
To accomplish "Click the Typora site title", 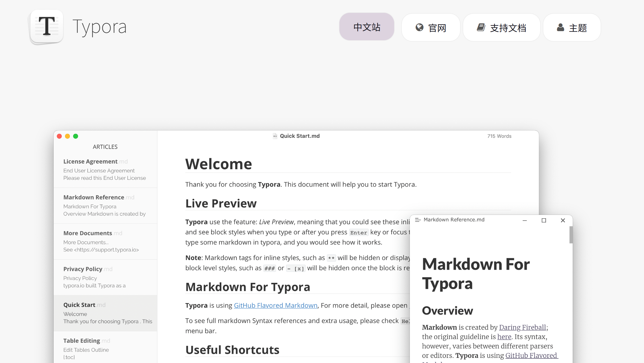I will 100,27.
